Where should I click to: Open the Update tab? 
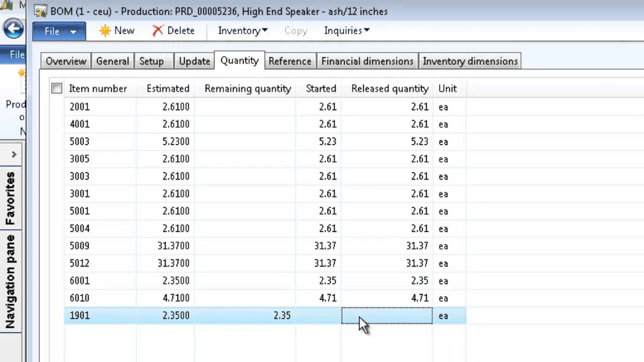[x=194, y=61]
